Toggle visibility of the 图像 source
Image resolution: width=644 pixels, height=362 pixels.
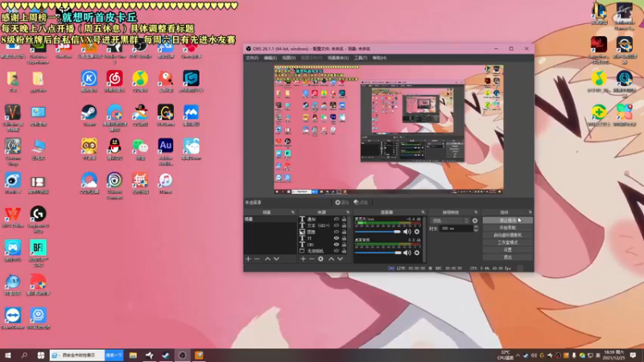tap(336, 232)
